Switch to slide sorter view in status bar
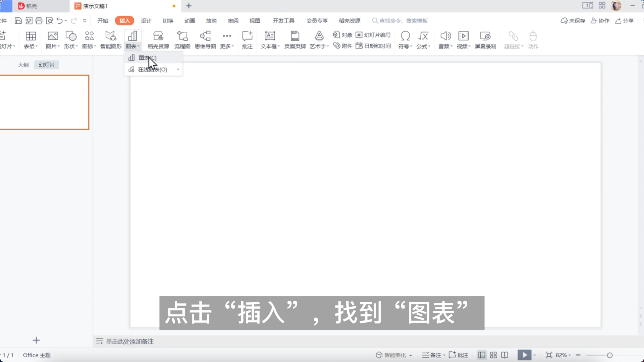644x362 pixels. coord(493,355)
